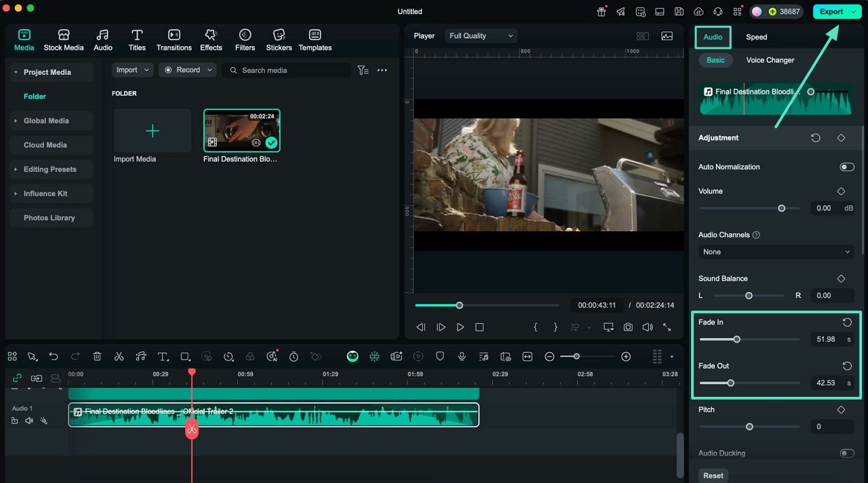Open Audio Channels None dropdown
The image size is (868, 483).
pyautogui.click(x=777, y=252)
